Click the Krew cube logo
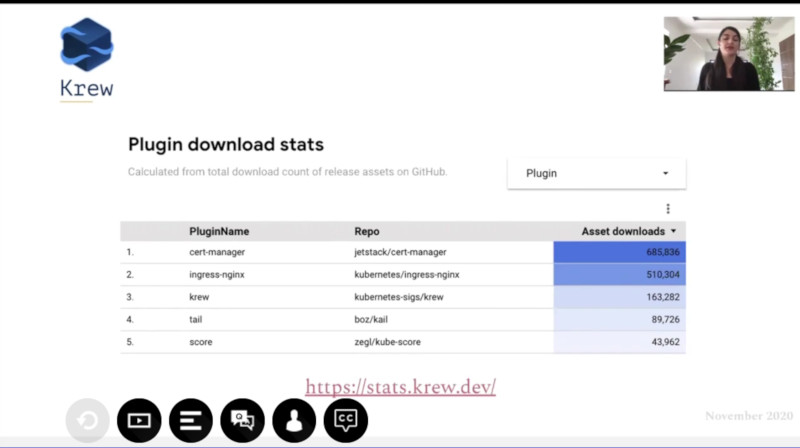Viewport: 800px width, 448px height. point(86,44)
